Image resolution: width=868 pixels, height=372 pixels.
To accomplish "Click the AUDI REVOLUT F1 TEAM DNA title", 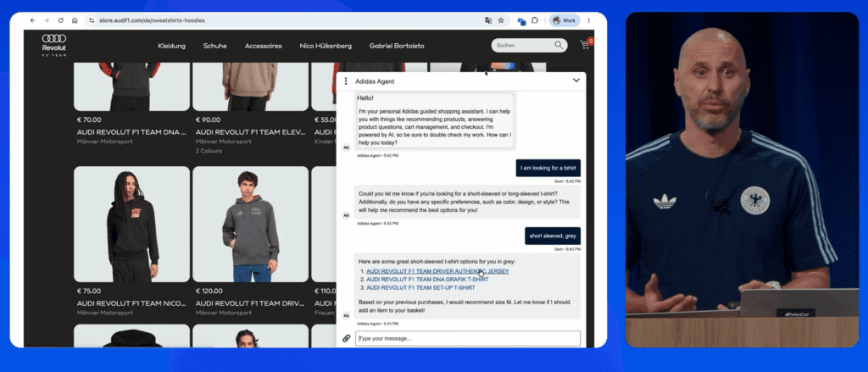I will tap(131, 132).
